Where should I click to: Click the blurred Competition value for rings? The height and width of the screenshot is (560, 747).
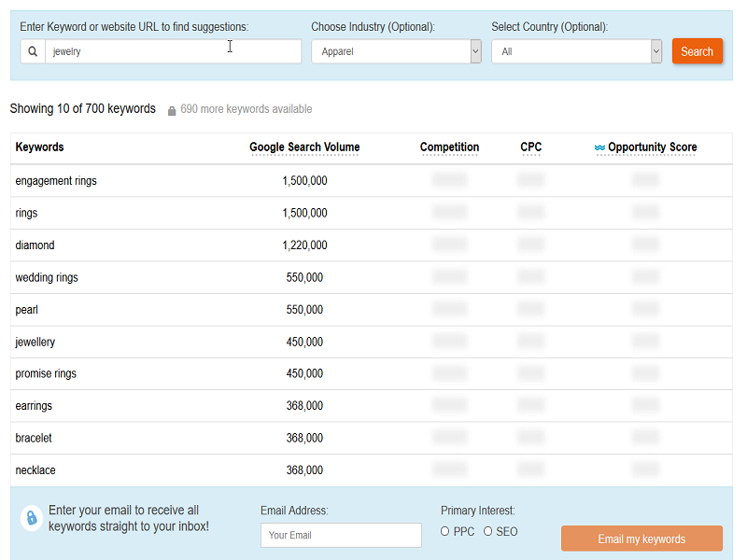pos(449,212)
